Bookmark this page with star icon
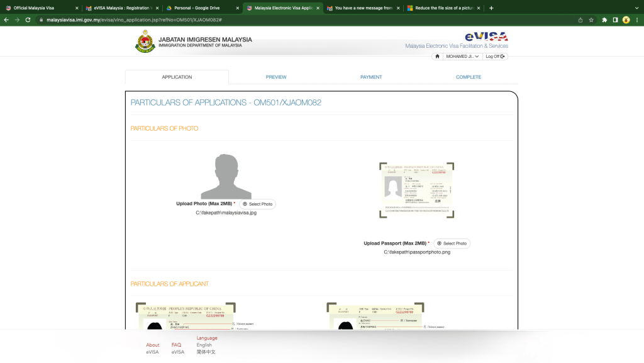Screen dimensions: 644x363 coord(591,20)
